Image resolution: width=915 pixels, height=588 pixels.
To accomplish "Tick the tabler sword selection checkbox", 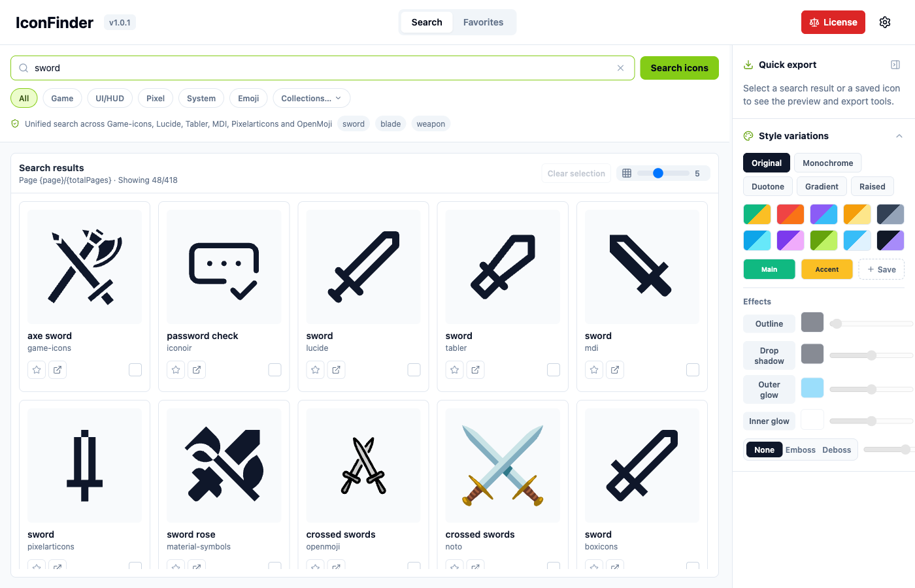I will pyautogui.click(x=554, y=370).
